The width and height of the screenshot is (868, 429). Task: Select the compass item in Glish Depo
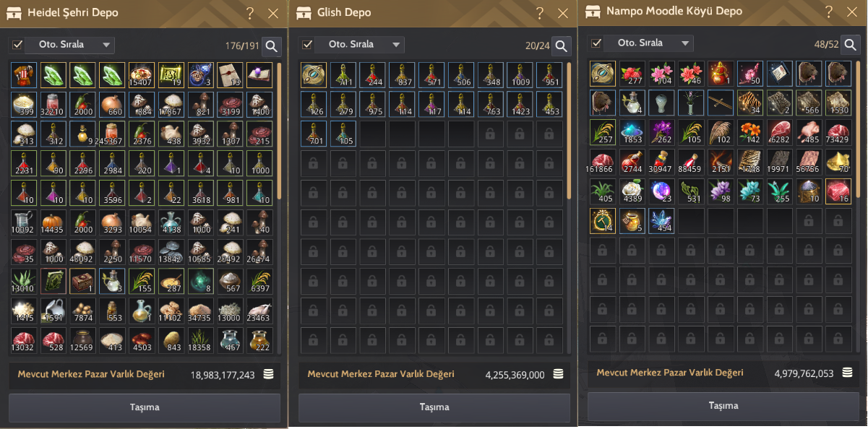point(314,75)
